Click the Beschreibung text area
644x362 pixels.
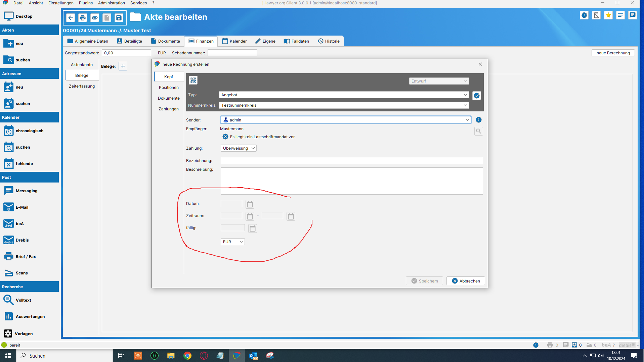pyautogui.click(x=352, y=181)
